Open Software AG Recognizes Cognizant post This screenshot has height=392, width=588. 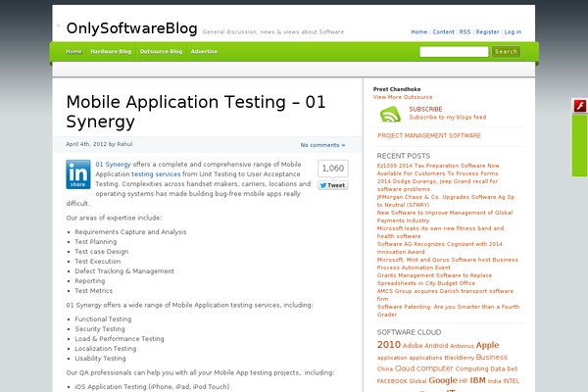[x=439, y=248]
